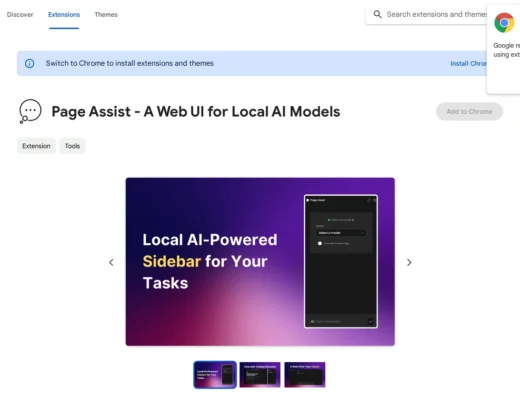
Task: Click the Page Assist chat bubble logo
Action: 30,111
